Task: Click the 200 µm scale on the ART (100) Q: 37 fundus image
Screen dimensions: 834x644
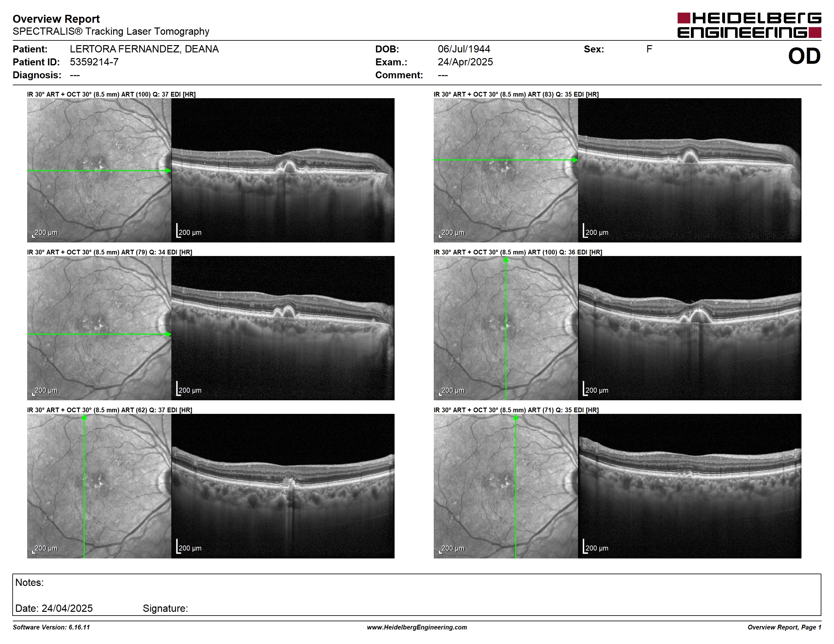Action: tap(45, 233)
